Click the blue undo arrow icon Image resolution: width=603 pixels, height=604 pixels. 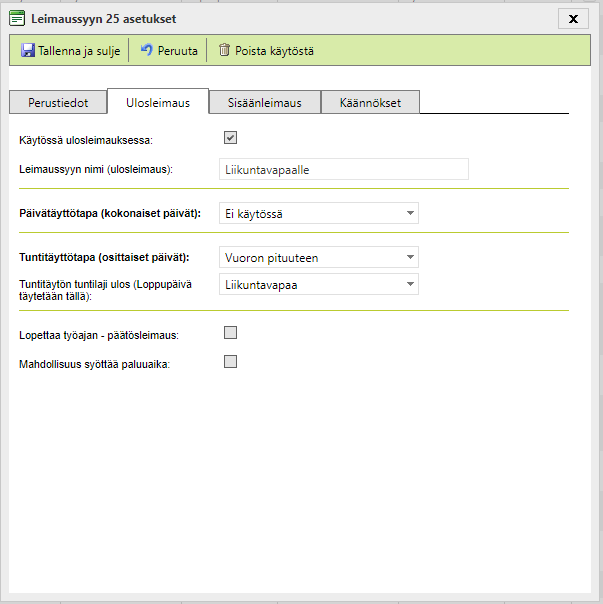[x=146, y=50]
